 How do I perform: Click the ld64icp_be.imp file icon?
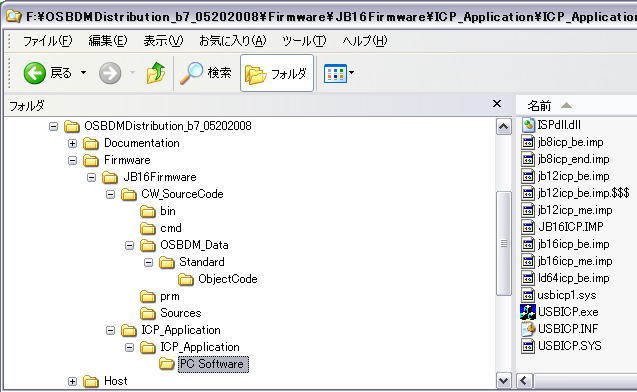click(528, 278)
